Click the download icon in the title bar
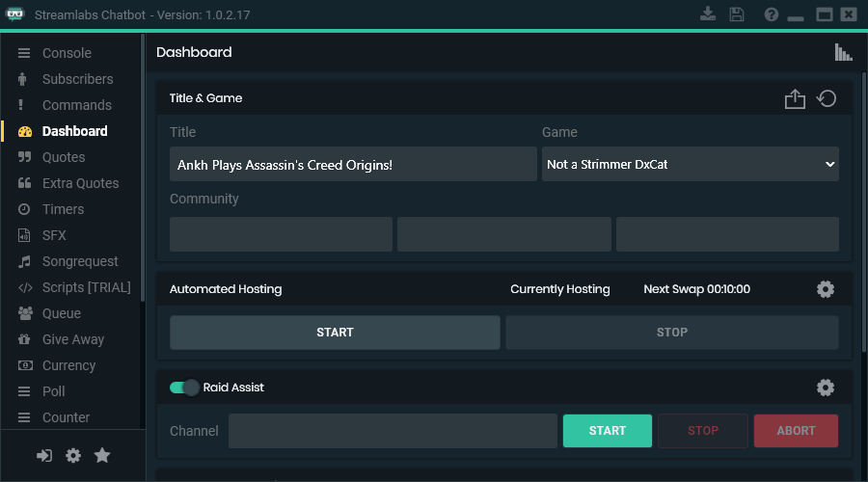Screen dimensions: 868x482 [x=709, y=14]
